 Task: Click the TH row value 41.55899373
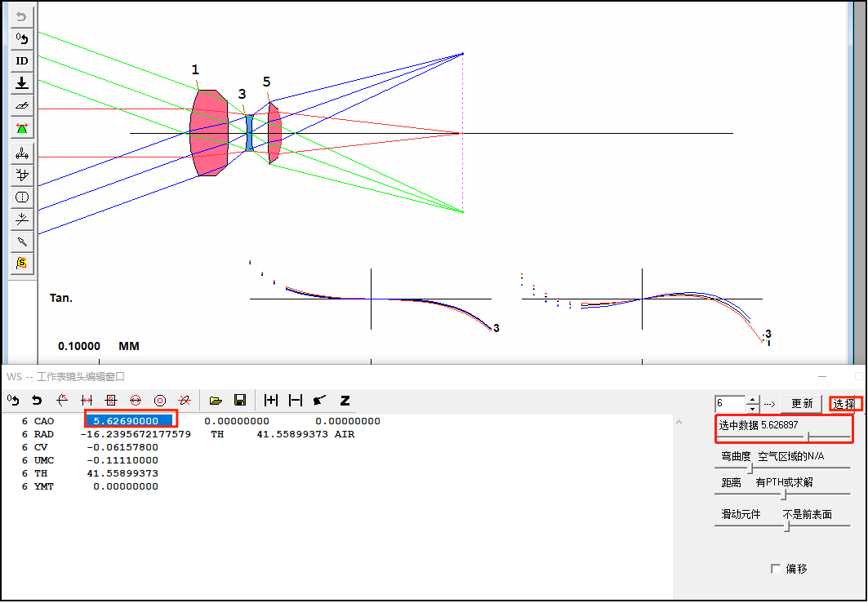122,473
